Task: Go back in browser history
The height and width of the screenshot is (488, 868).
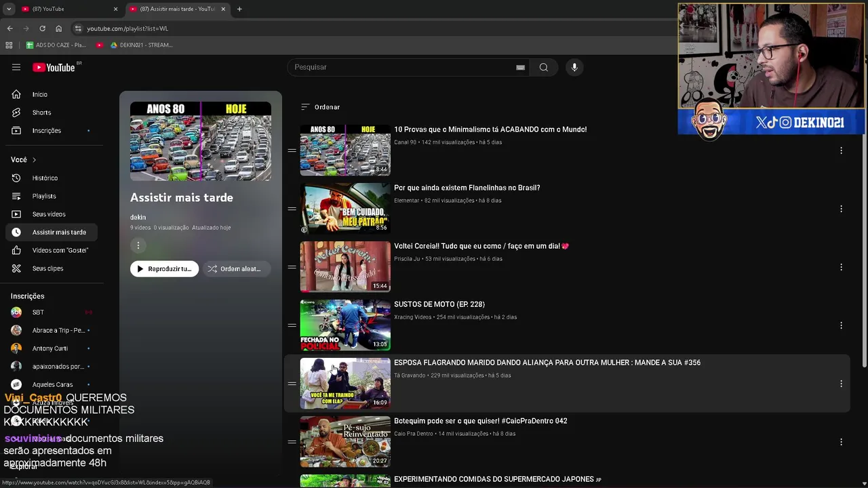Action: coord(9,28)
